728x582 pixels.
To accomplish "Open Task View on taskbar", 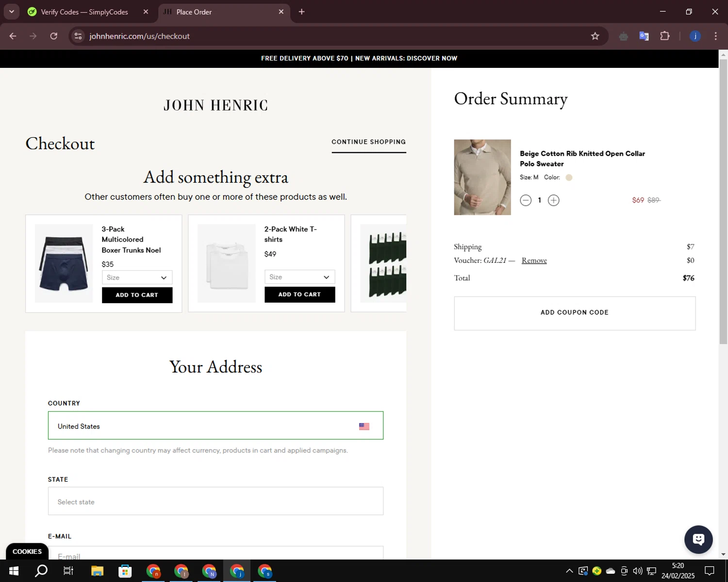I will [x=68, y=571].
